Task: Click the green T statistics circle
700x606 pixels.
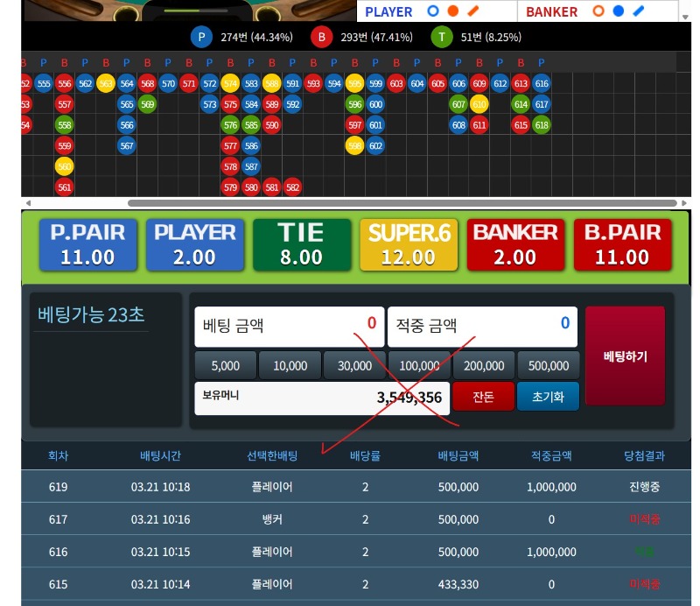Action: point(442,38)
